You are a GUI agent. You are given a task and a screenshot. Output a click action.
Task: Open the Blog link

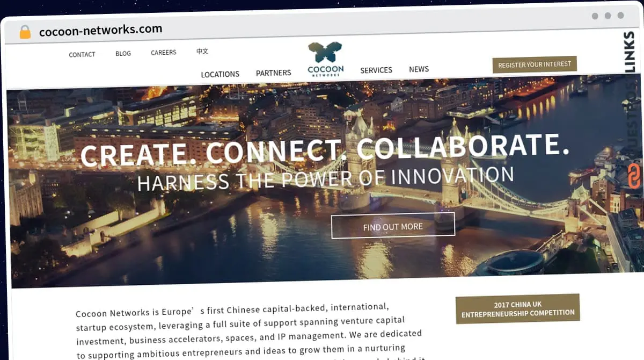coord(123,53)
